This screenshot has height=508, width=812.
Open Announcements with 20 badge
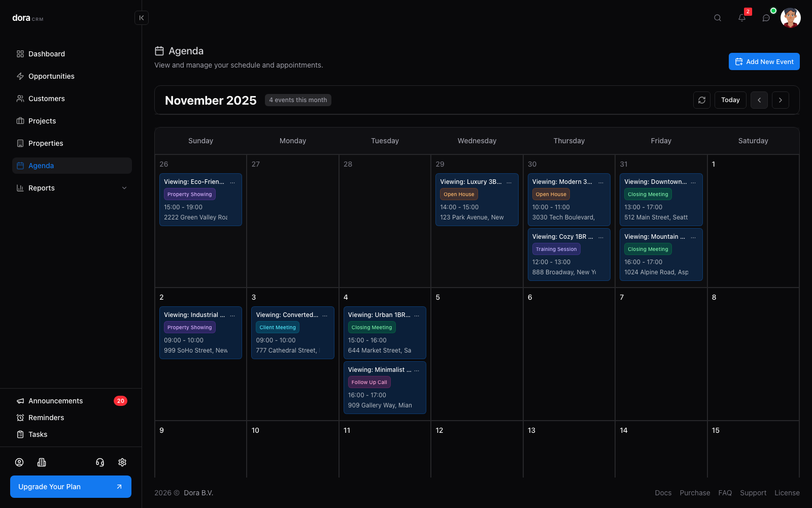(72, 401)
